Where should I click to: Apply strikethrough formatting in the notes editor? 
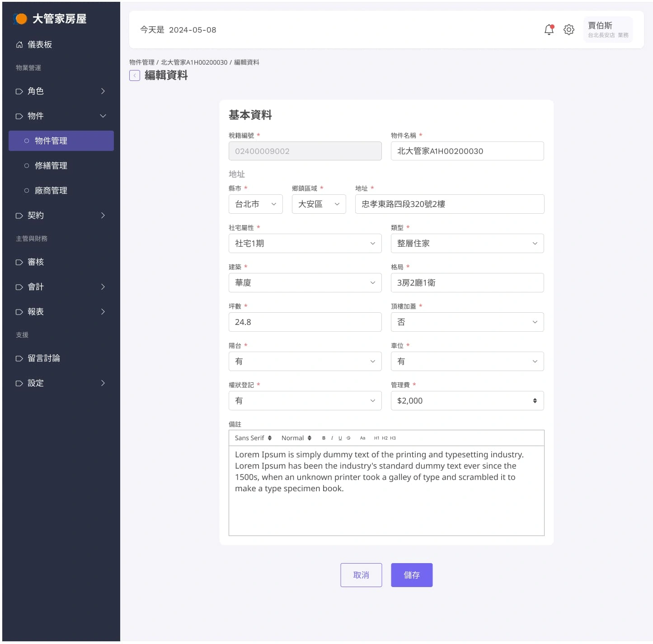pyautogui.click(x=348, y=437)
